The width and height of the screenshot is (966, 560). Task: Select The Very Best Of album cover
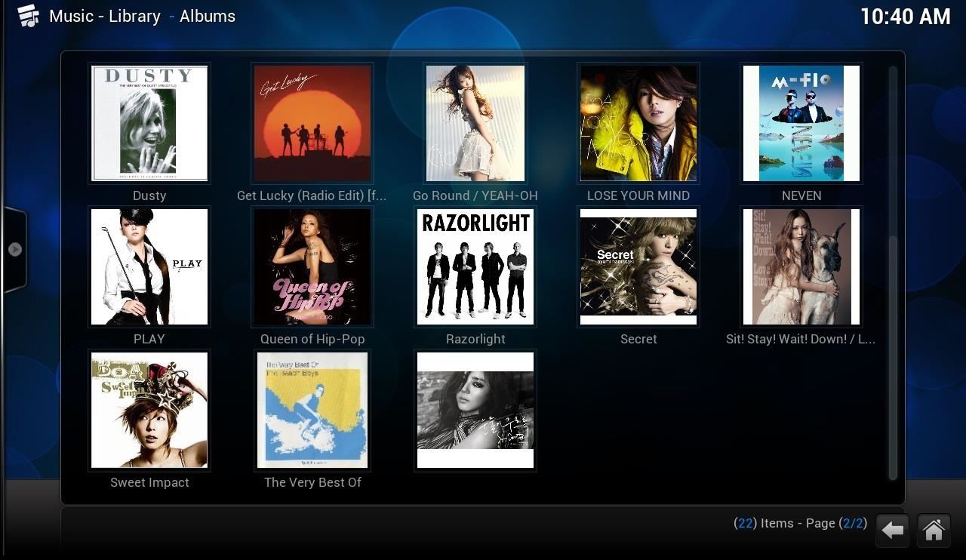[312, 410]
